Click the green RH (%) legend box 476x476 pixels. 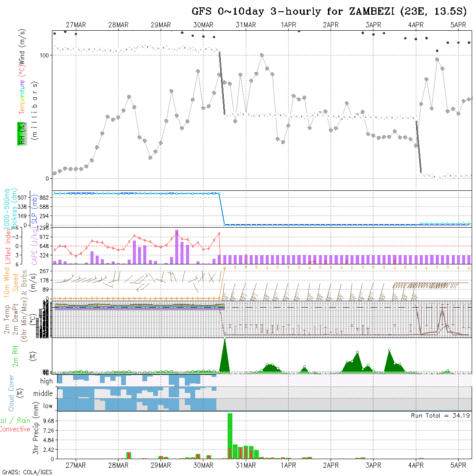20,133
